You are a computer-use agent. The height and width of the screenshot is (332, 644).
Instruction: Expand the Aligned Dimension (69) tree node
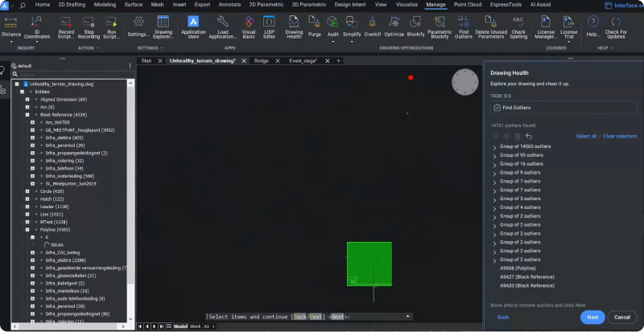point(27,100)
